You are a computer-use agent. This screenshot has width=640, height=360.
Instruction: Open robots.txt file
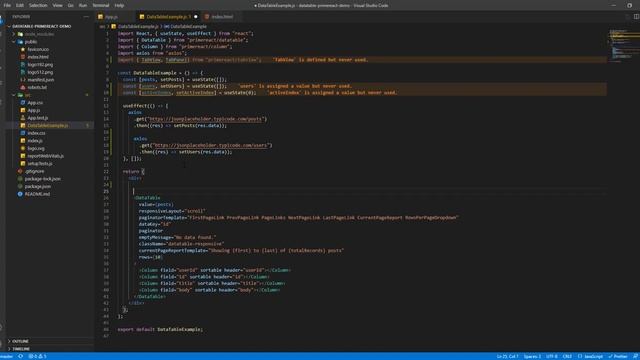click(37, 87)
